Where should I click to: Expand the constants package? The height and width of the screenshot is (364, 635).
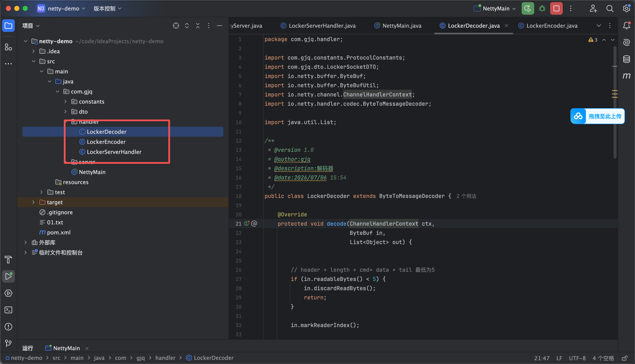tap(65, 101)
